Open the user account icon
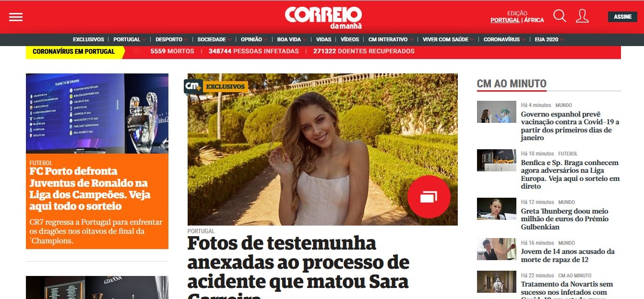The width and height of the screenshot is (644, 299). pos(582,16)
